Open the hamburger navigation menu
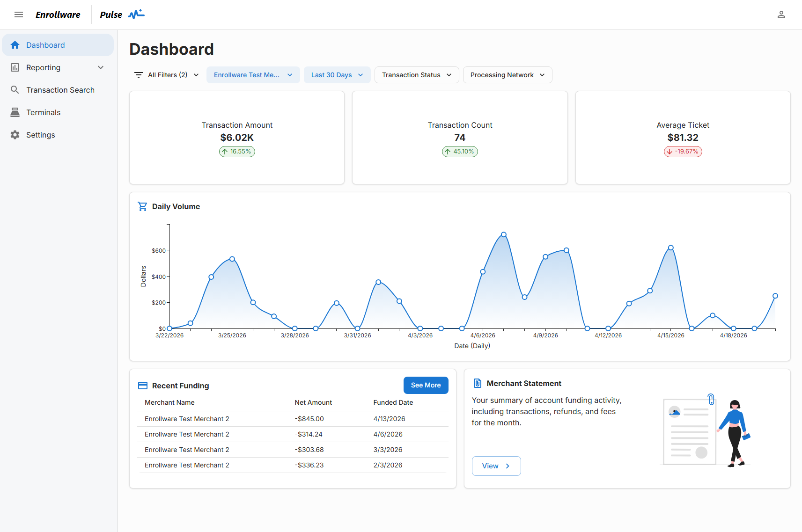Viewport: 802px width, 532px height. pos(19,15)
